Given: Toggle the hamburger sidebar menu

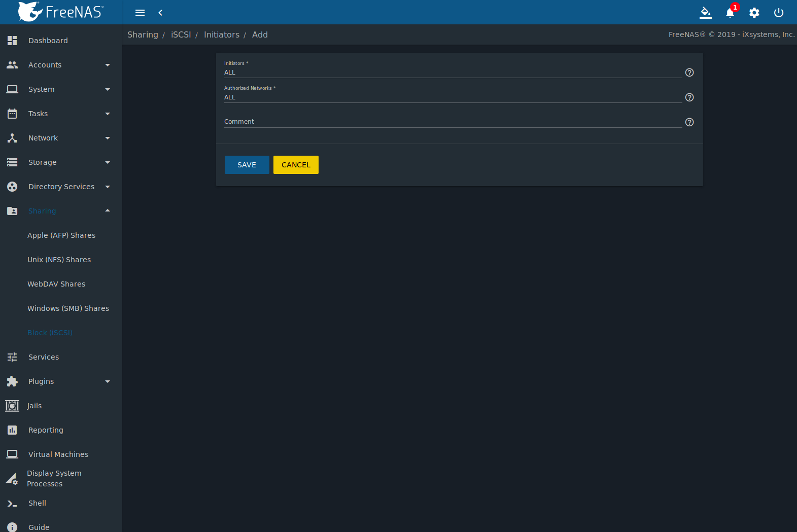Looking at the screenshot, I should pos(140,13).
